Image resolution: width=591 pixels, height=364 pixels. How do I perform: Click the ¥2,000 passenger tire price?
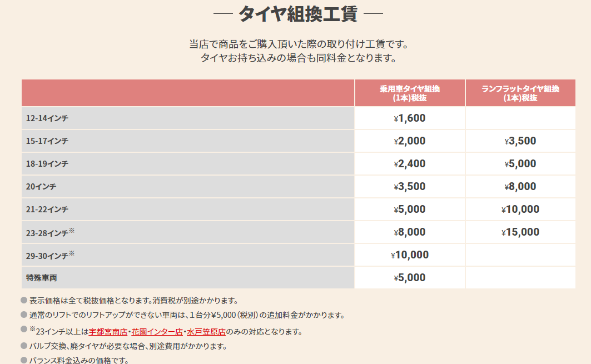pos(410,141)
